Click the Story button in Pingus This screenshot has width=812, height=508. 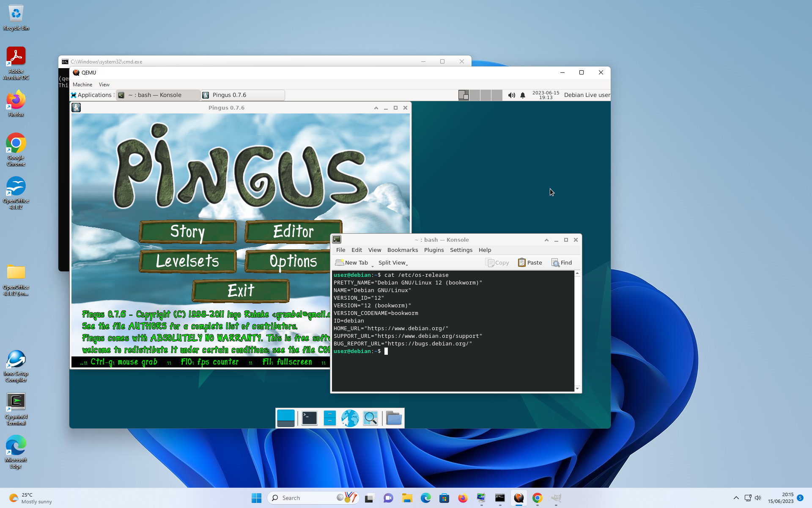coord(187,232)
